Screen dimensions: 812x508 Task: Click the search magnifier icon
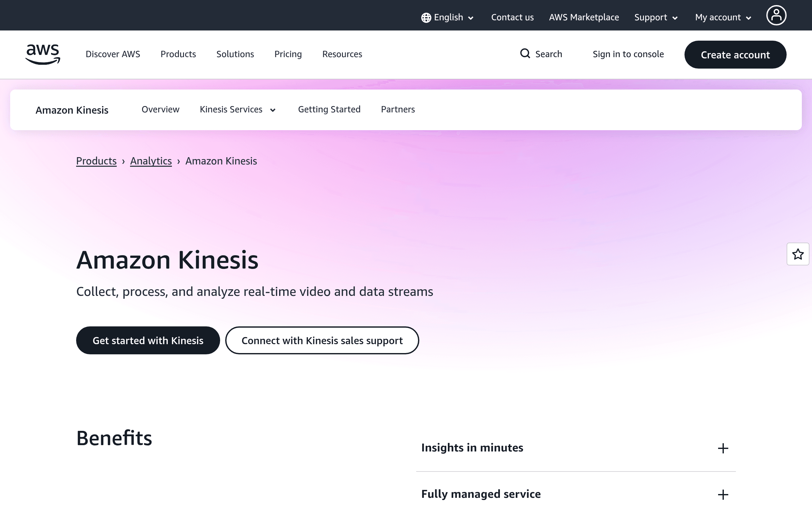tap(525, 53)
